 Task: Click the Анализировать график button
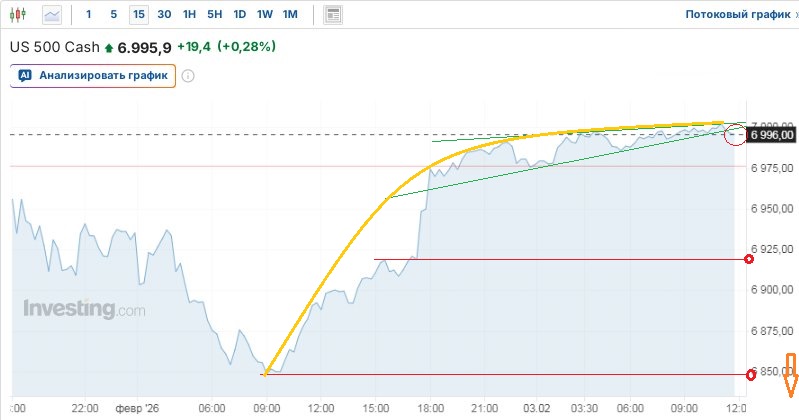click(x=94, y=75)
